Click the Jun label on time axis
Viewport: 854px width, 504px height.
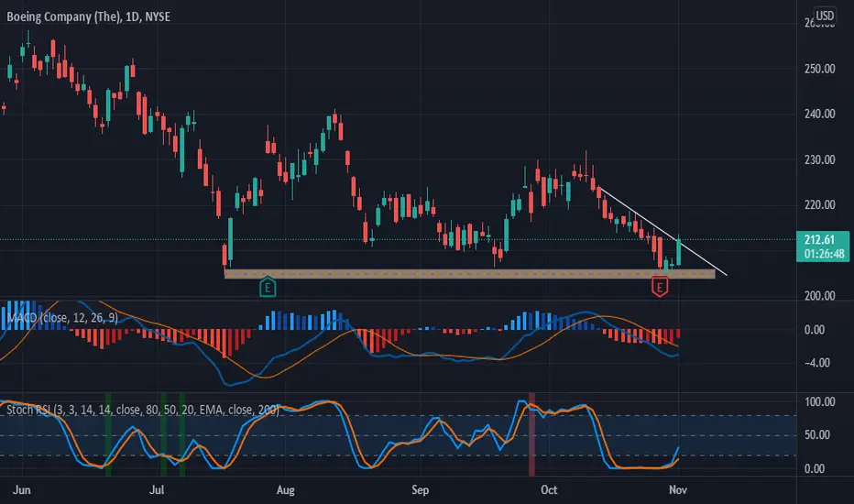(22, 490)
